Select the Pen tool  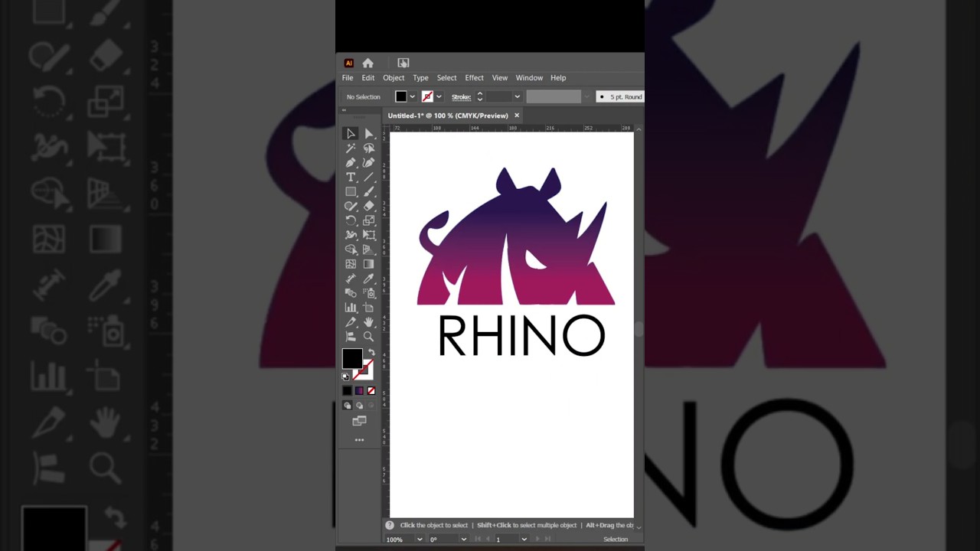point(351,163)
